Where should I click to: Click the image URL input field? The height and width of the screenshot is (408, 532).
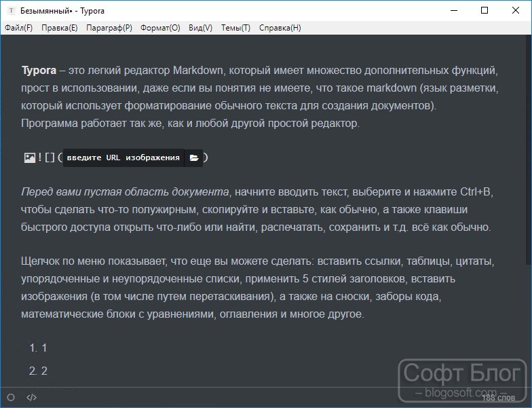[x=123, y=157]
